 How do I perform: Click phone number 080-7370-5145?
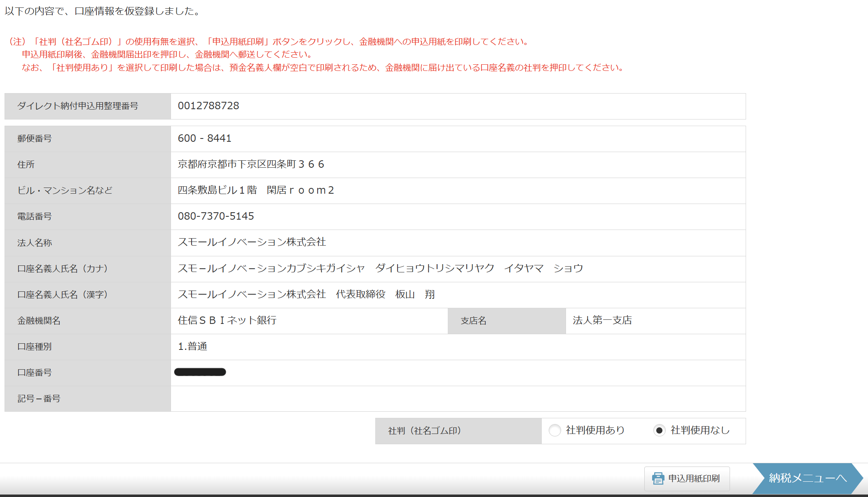click(x=215, y=216)
